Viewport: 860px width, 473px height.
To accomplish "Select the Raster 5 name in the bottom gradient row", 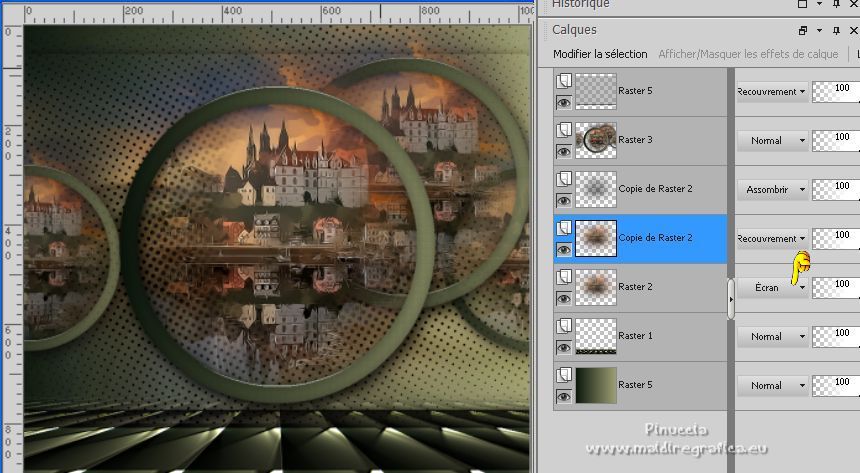I will [x=635, y=385].
